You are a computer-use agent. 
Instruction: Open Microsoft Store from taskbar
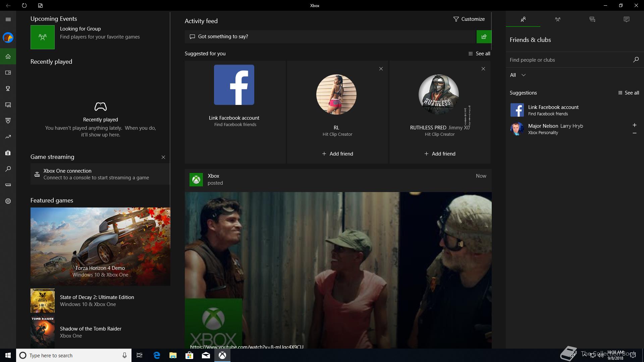(x=190, y=355)
